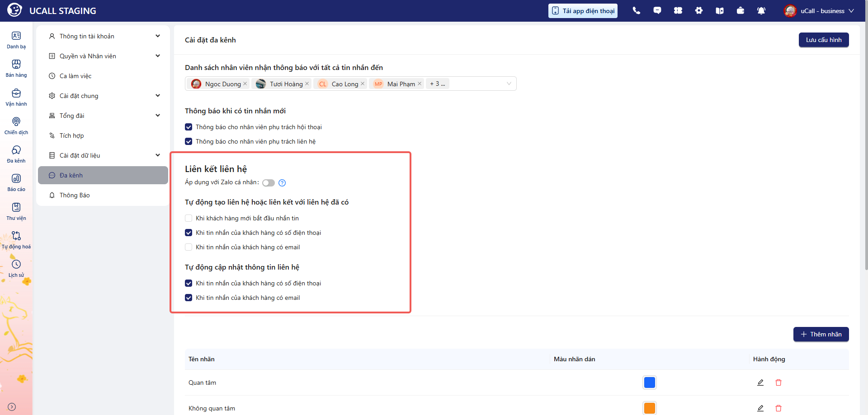Open uCall - business account dropdown
Viewport: 868px width, 415px height.
point(819,11)
